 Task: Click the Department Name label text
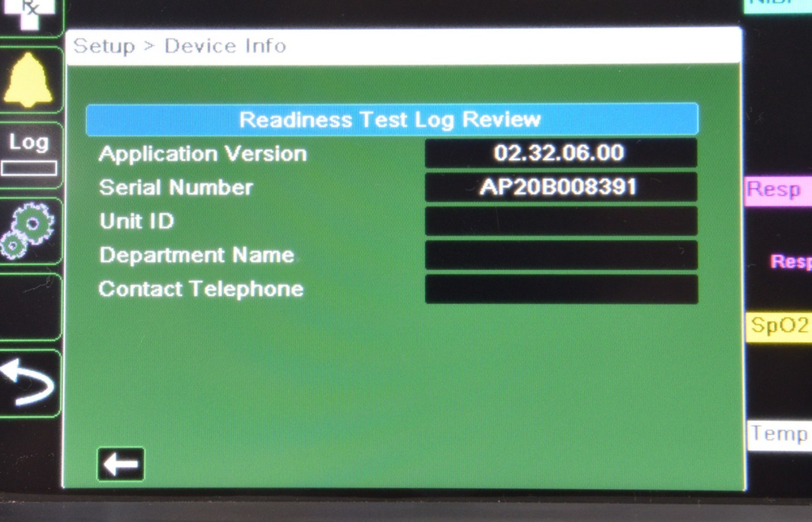pyautogui.click(x=196, y=255)
